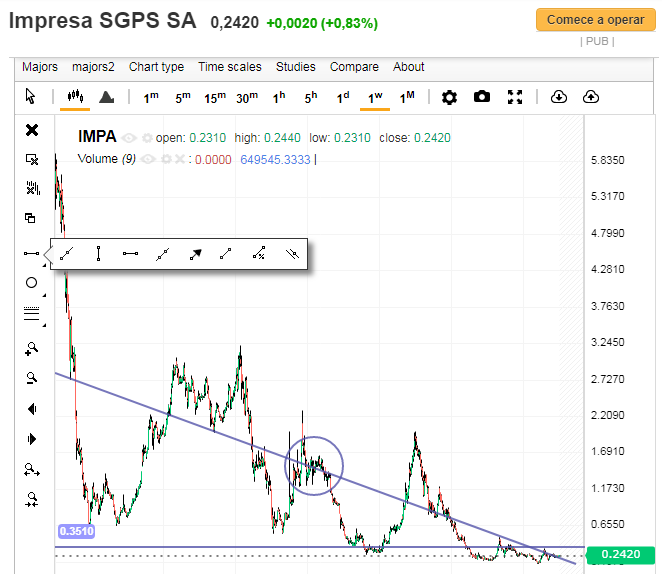Image resolution: width=662 pixels, height=574 pixels.
Task: Enter fullscreen chart mode
Action: pos(515,97)
